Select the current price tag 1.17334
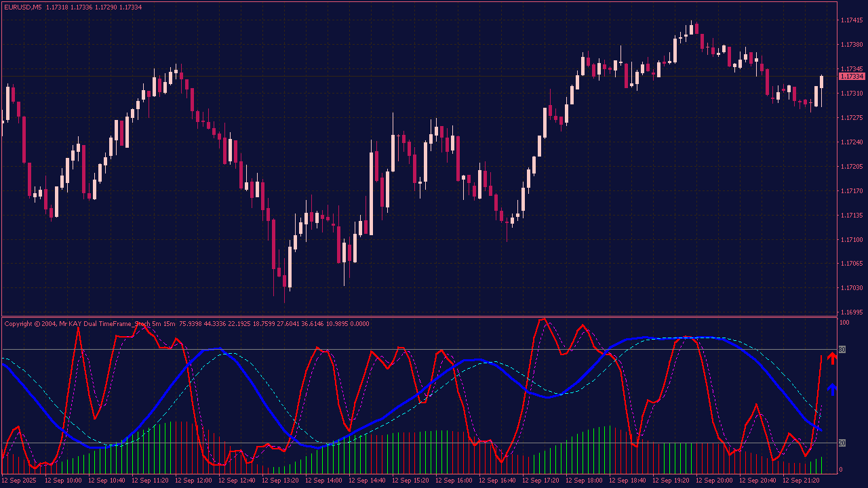Screen dimensions: 868x488 tap(852, 77)
